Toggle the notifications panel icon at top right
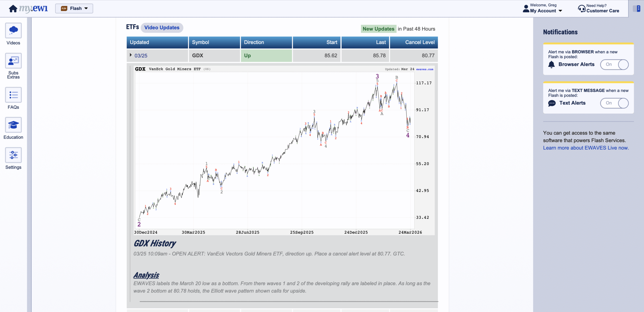The width and height of the screenshot is (644, 312). [x=637, y=9]
